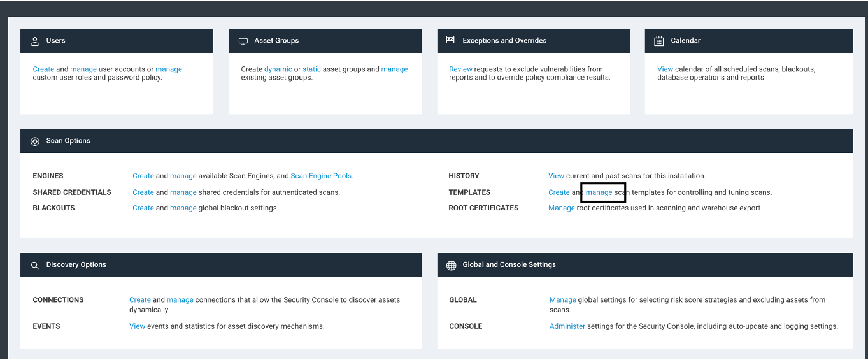Click the Global and Console Settings globe icon

[452, 265]
